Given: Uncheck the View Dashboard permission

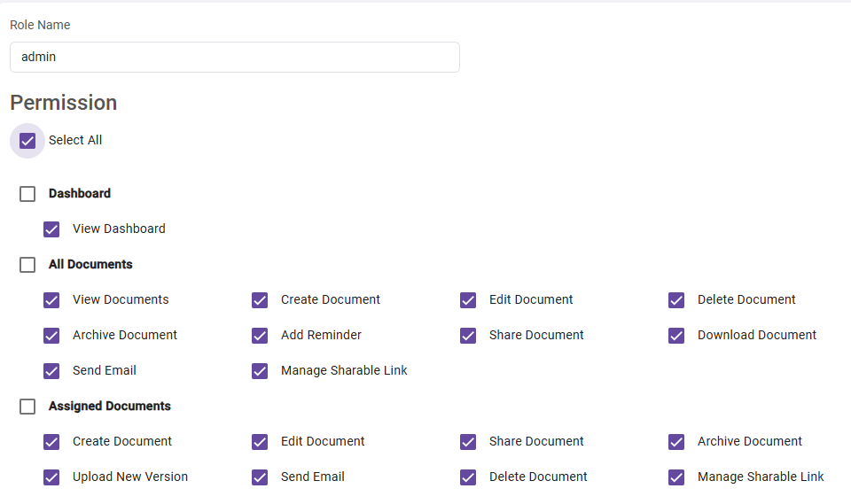Looking at the screenshot, I should (51, 229).
